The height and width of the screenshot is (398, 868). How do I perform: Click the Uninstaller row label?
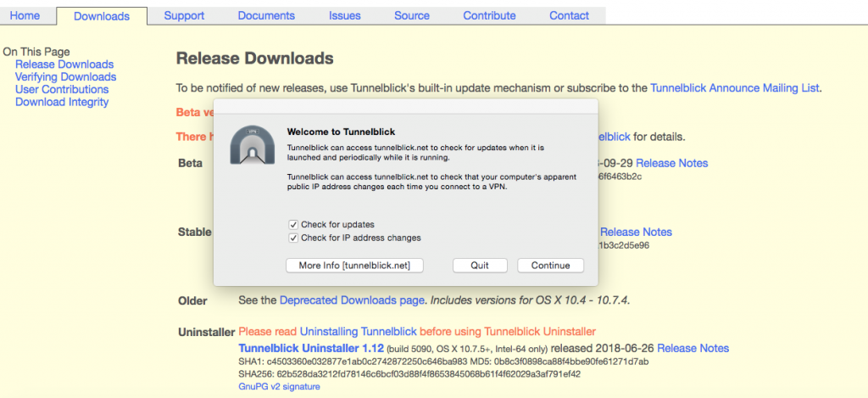point(207,333)
